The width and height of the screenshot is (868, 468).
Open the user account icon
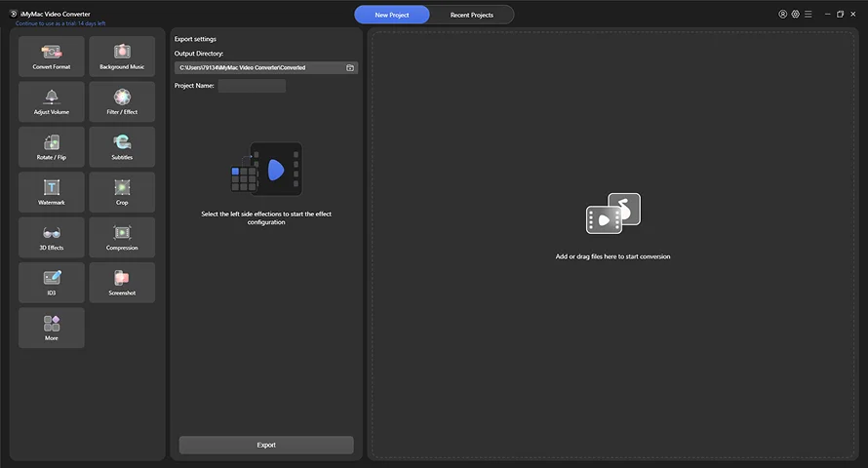click(x=783, y=15)
